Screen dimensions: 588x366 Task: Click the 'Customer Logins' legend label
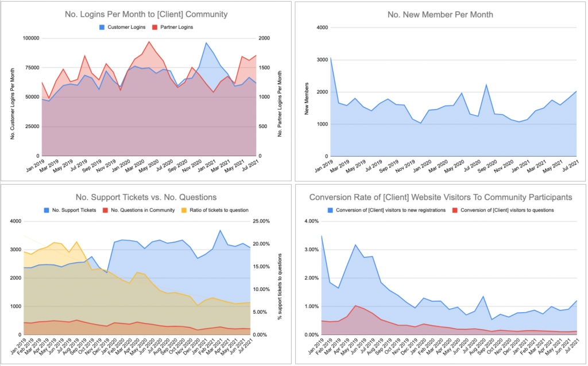click(126, 27)
